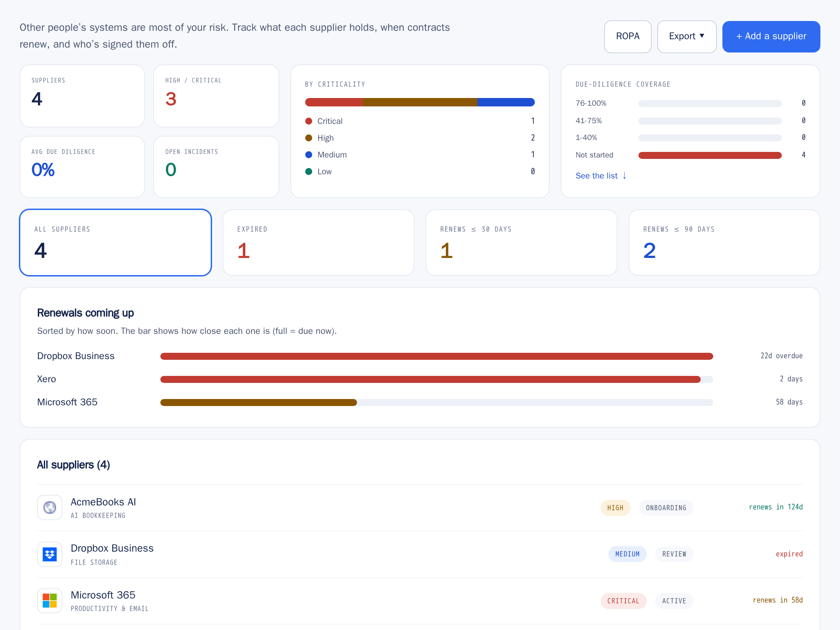Filter suppliers by Expired card
Image resolution: width=840 pixels, height=630 pixels.
tap(318, 242)
